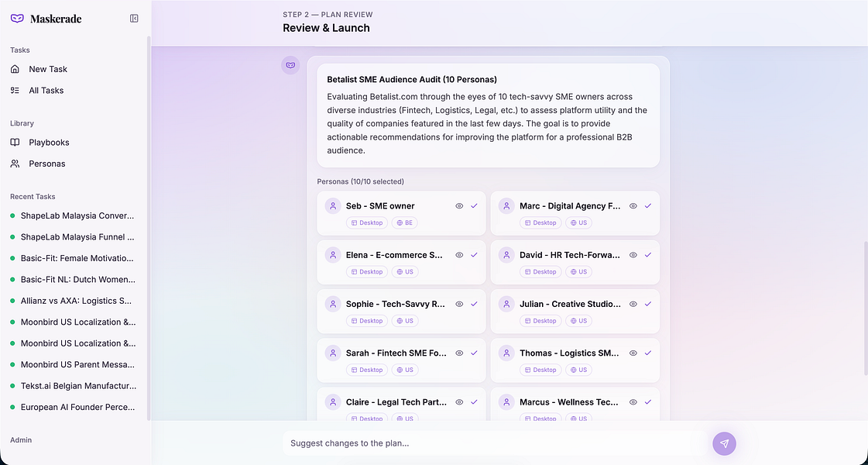Focus the Suggest changes to the plan field

pos(494,443)
